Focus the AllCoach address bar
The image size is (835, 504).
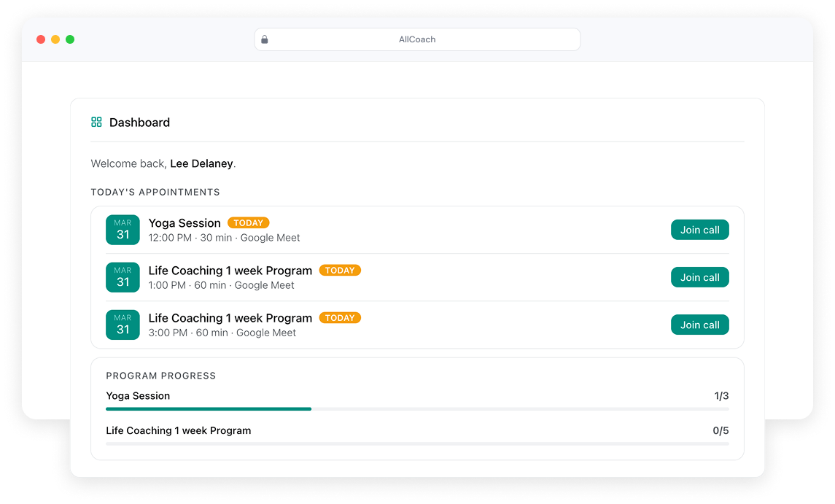tap(417, 39)
